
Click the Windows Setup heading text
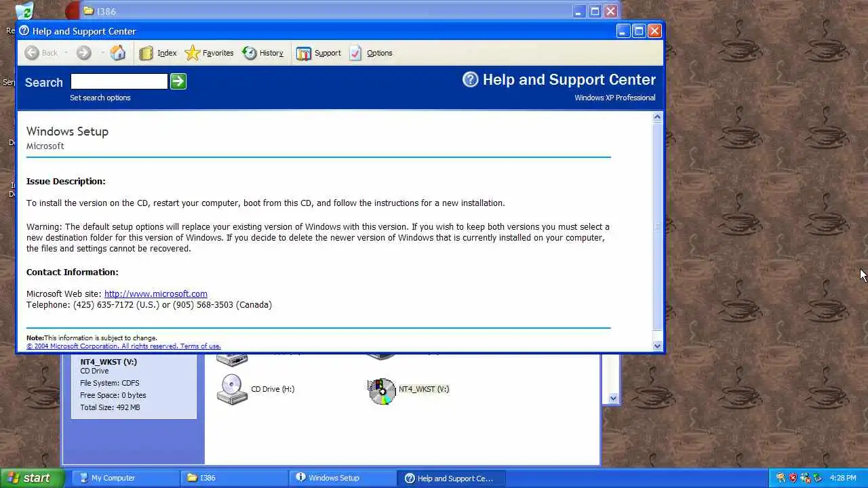tap(67, 131)
